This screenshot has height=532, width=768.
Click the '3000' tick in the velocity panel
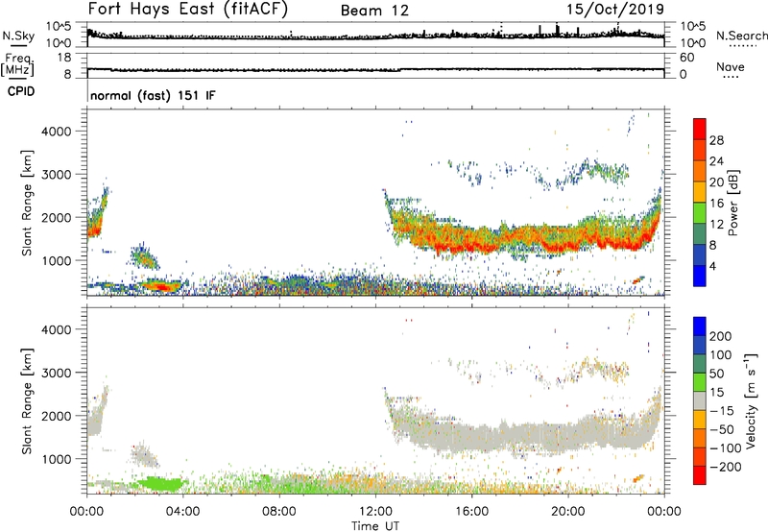(57, 373)
